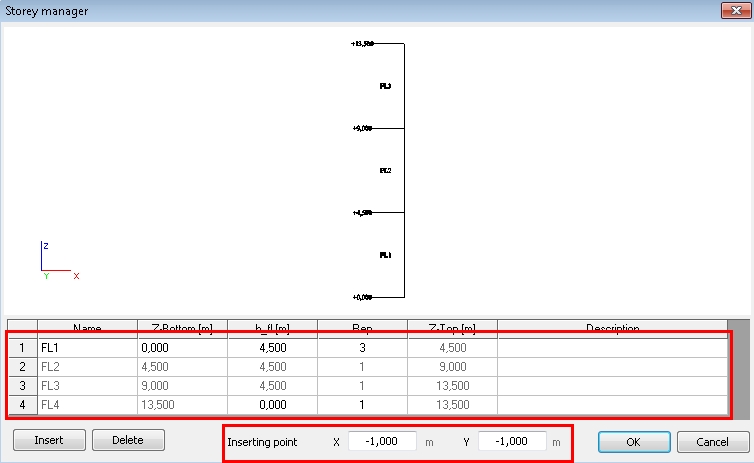Click FL4 storey height 0,000 cell
This screenshot has width=754, height=463.
272,405
